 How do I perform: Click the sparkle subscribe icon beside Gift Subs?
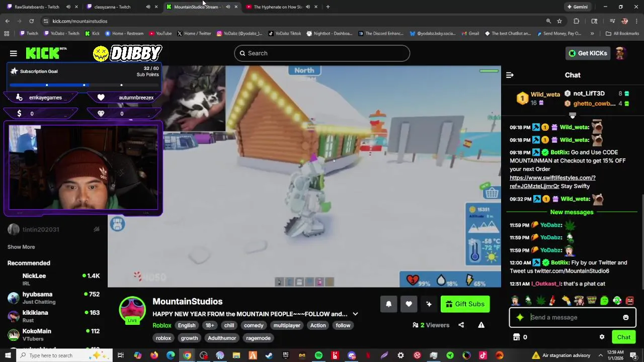[429, 304]
